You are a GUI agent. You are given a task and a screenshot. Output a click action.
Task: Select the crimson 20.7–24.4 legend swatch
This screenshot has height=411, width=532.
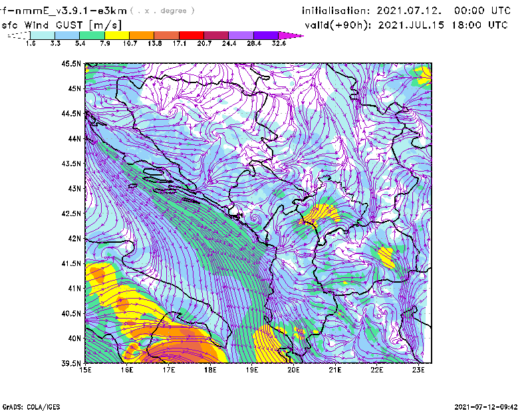click(x=216, y=35)
